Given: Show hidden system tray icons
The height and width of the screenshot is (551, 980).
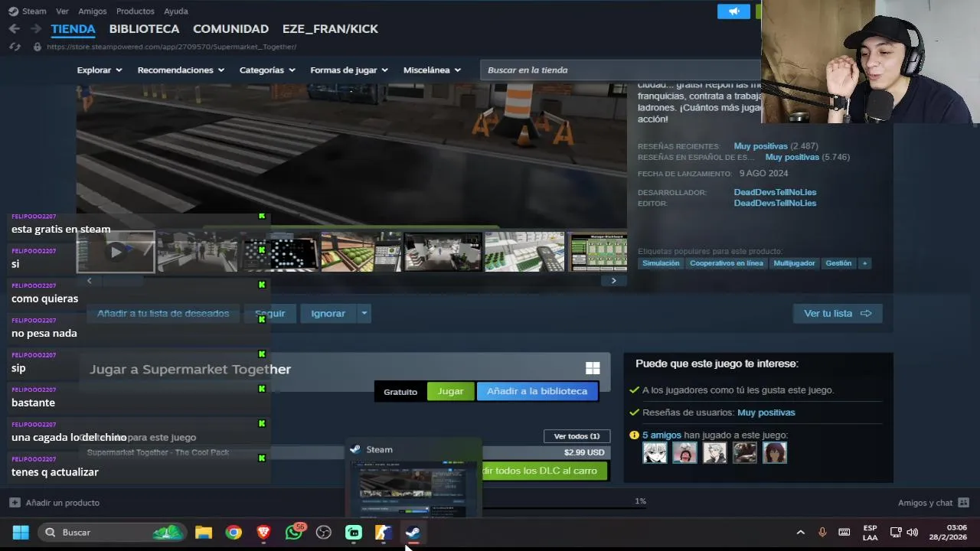Looking at the screenshot, I should pos(800,533).
